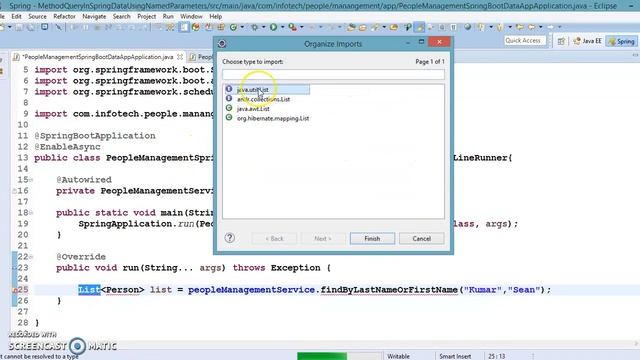
Task: Click the selected List keyword on line 25
Action: (x=89, y=290)
